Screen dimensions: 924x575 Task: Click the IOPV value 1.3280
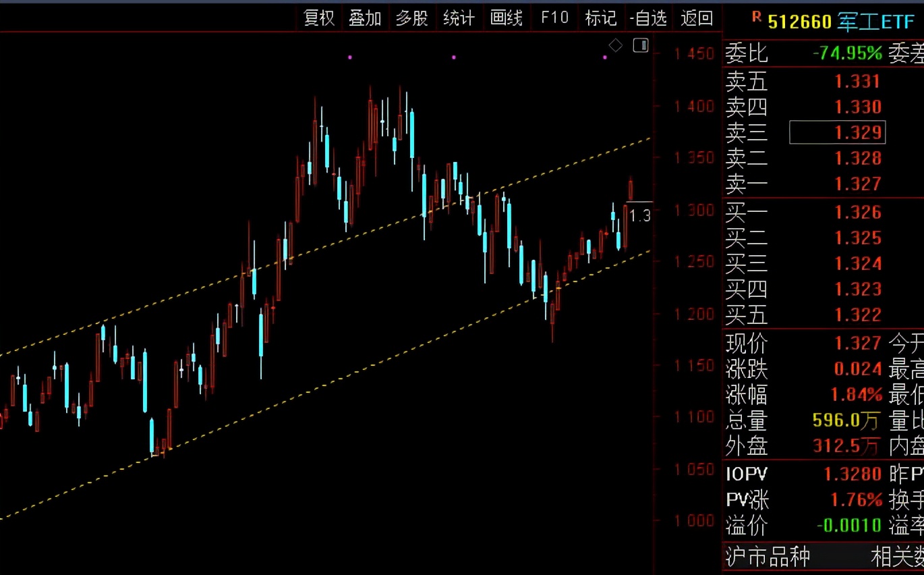[x=853, y=474]
